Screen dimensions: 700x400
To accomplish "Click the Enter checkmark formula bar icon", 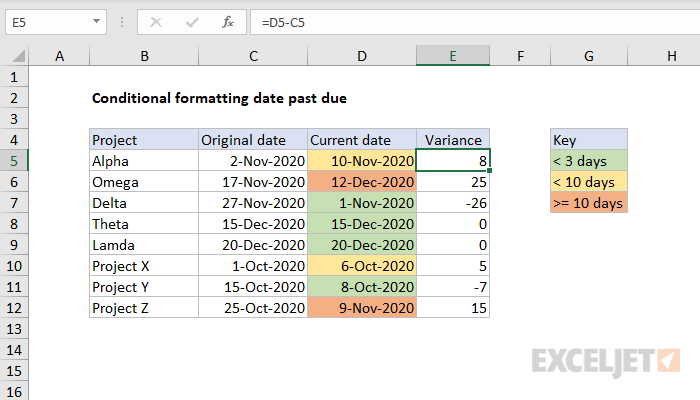I will (x=192, y=22).
